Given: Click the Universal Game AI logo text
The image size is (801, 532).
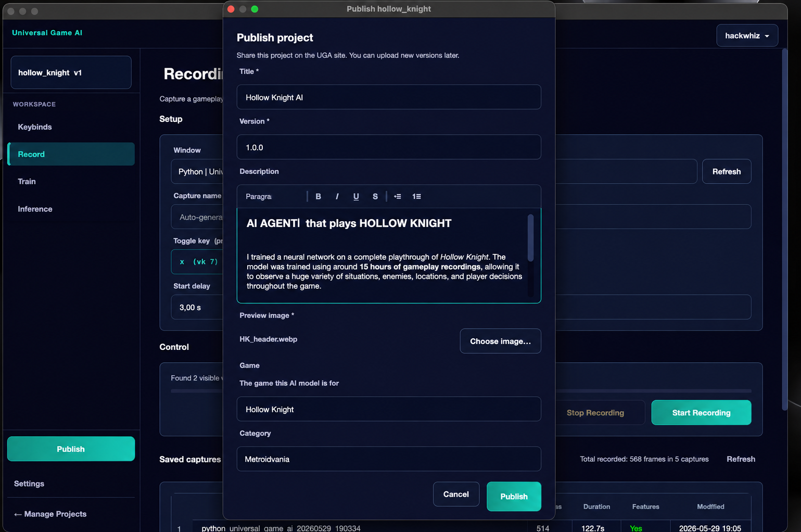Looking at the screenshot, I should (x=47, y=32).
